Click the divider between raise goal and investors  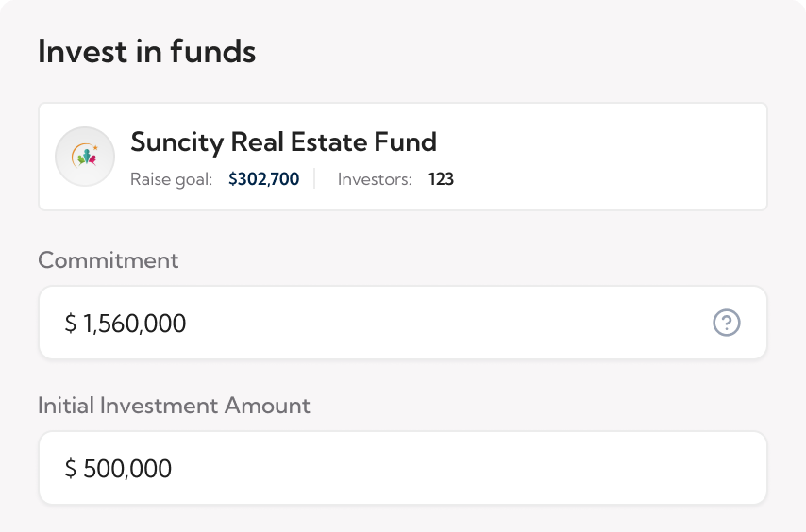pyautogui.click(x=314, y=179)
